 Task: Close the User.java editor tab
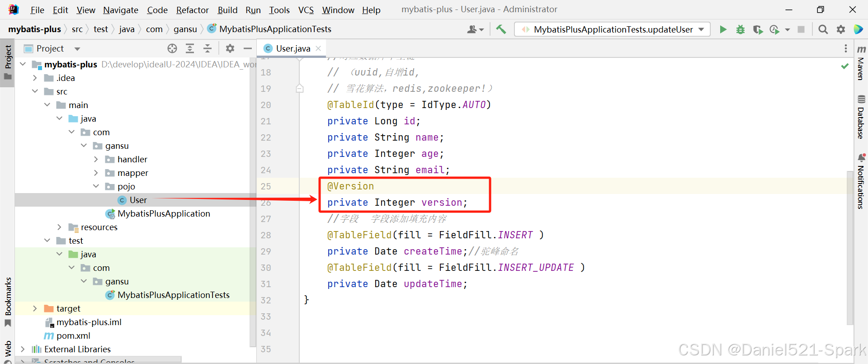click(318, 48)
